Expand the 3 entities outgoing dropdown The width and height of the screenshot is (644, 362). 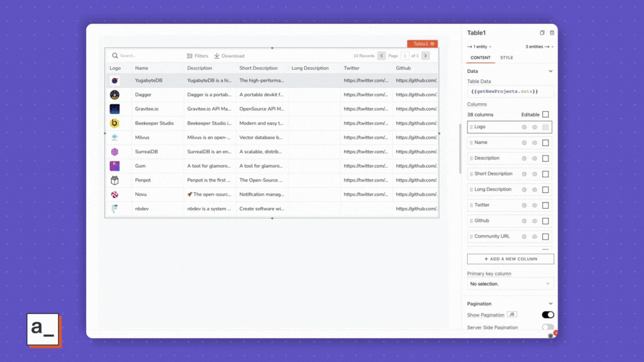pos(539,47)
